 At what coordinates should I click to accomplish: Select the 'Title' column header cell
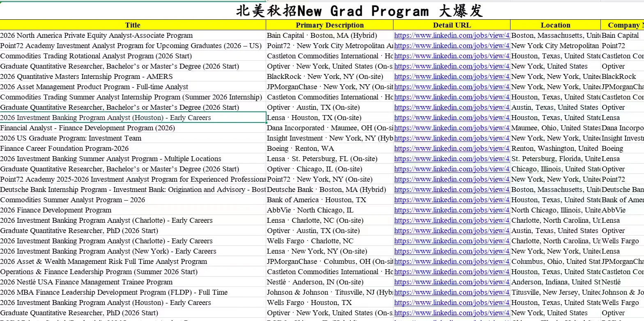click(x=133, y=25)
